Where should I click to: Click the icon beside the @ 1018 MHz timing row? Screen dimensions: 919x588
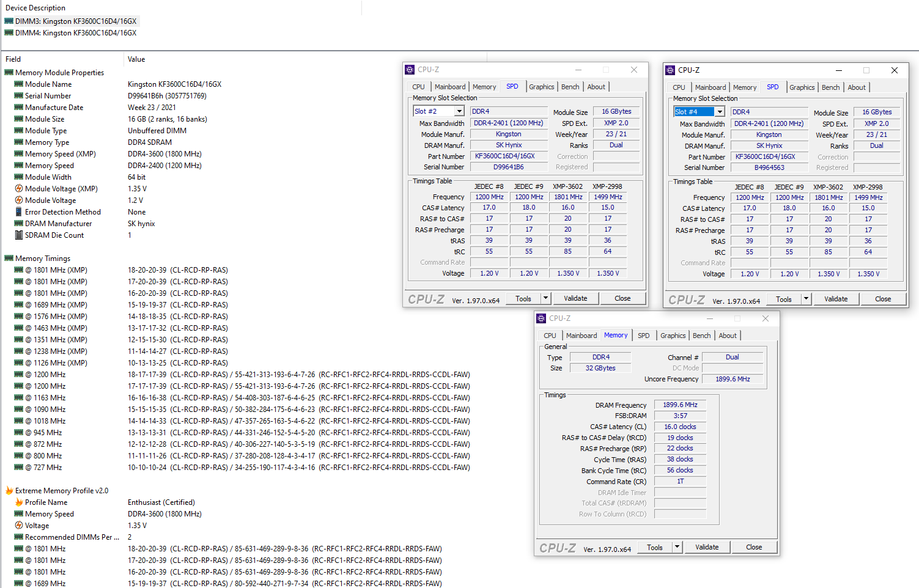click(x=18, y=421)
